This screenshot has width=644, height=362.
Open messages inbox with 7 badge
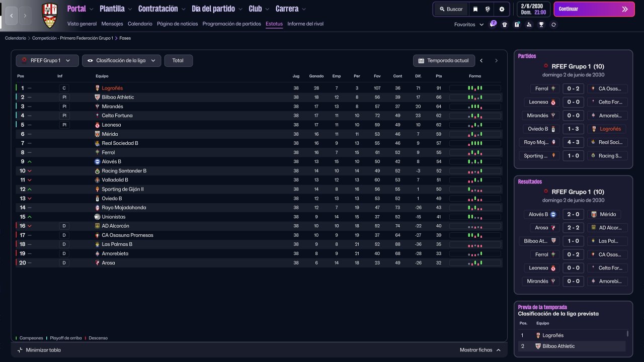(493, 24)
